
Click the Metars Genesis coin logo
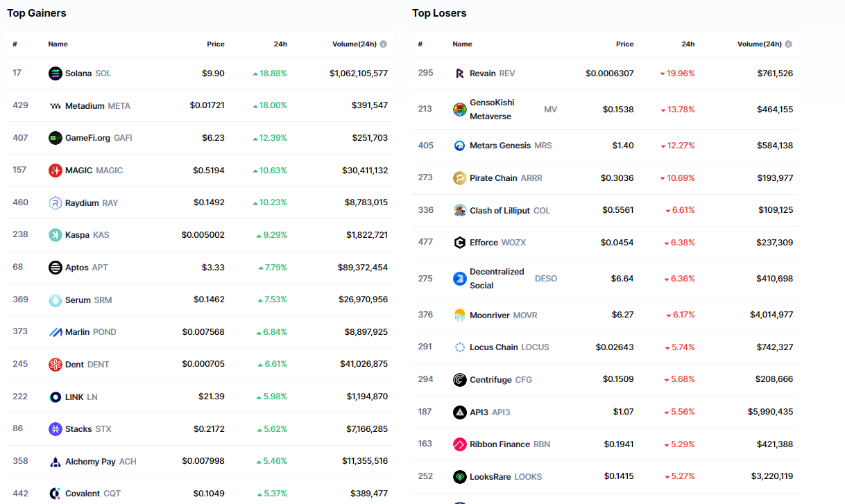(460, 146)
